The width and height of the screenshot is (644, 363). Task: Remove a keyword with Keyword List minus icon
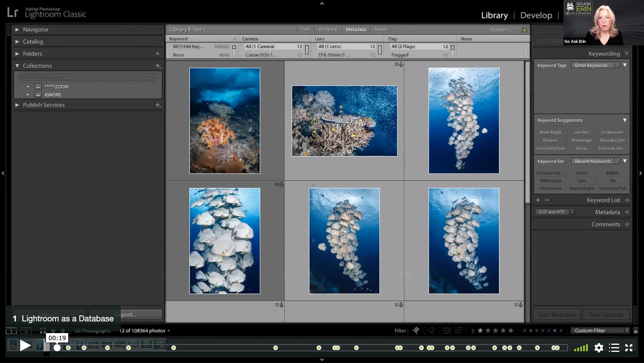click(547, 200)
